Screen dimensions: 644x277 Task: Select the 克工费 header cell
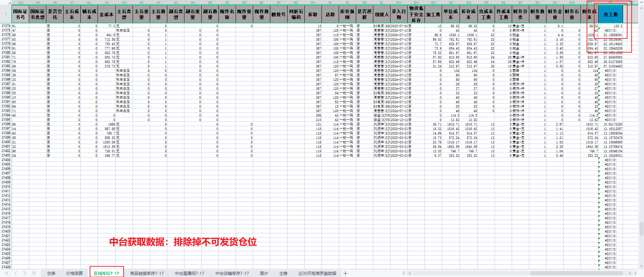coord(610,14)
